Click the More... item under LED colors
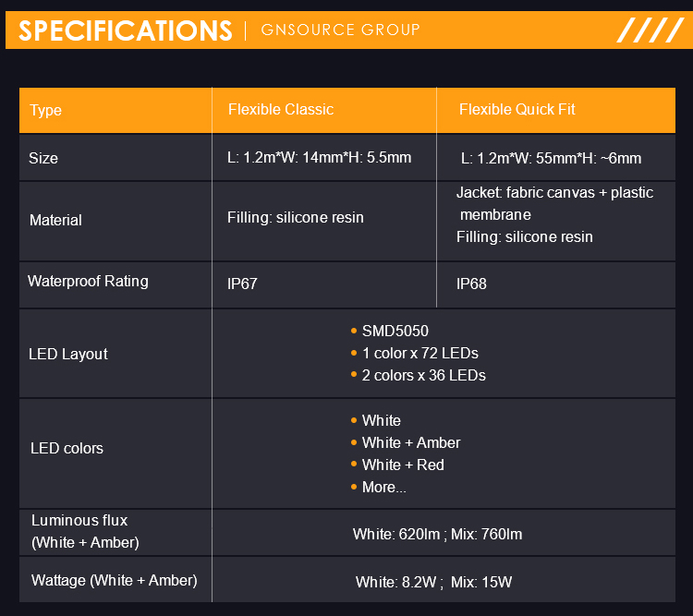 tap(383, 487)
